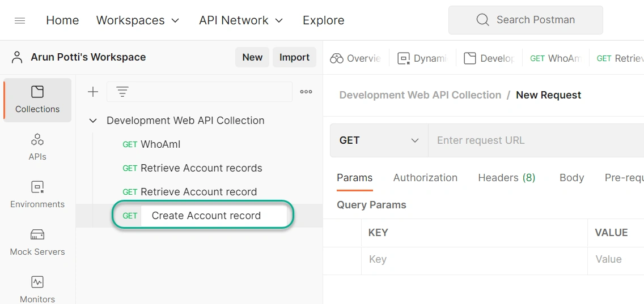
Task: Open Mock Servers in the sidebar
Action: tap(37, 242)
